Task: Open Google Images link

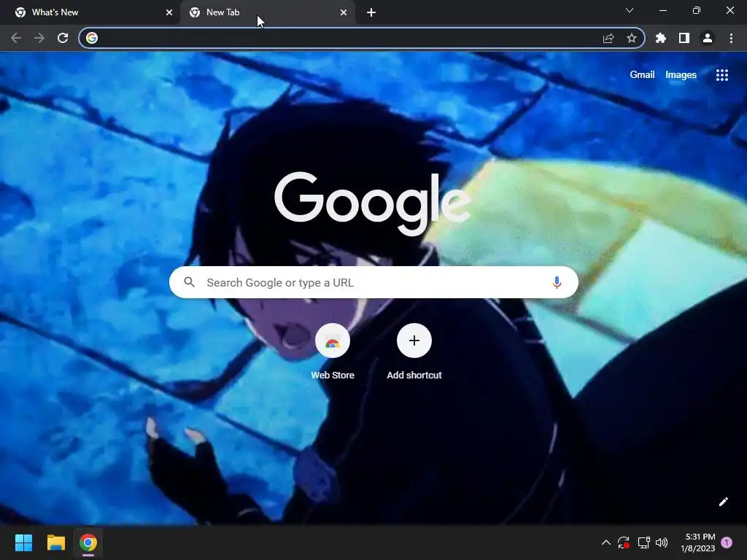Action: pyautogui.click(x=681, y=75)
